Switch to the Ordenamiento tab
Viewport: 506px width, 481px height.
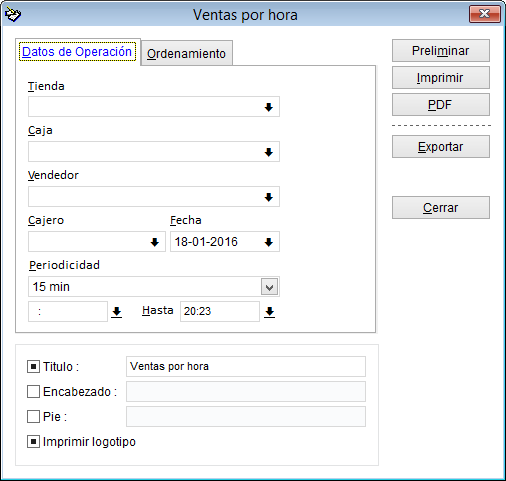pos(186,53)
